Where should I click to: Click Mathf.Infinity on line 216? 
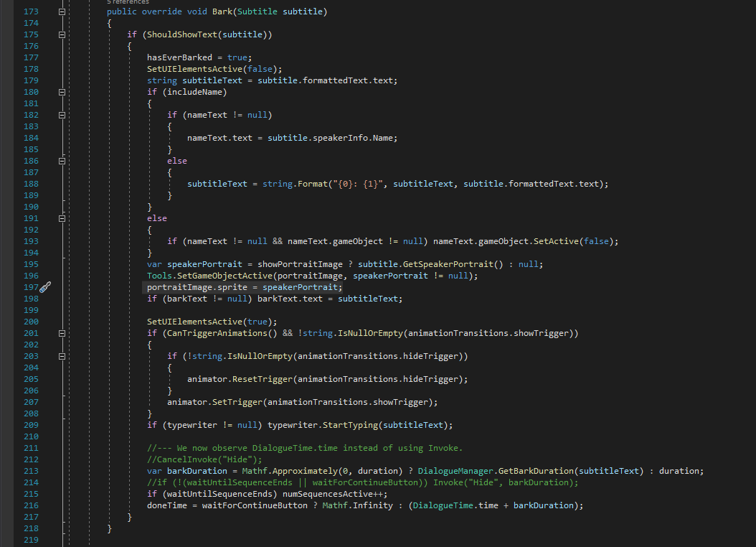[x=358, y=505]
